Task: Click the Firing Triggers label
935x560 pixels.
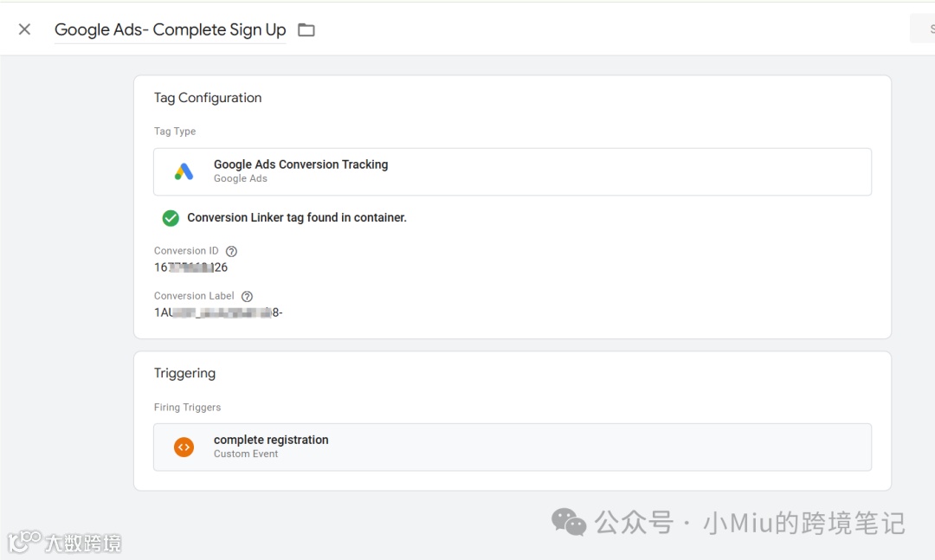Action: click(x=187, y=407)
